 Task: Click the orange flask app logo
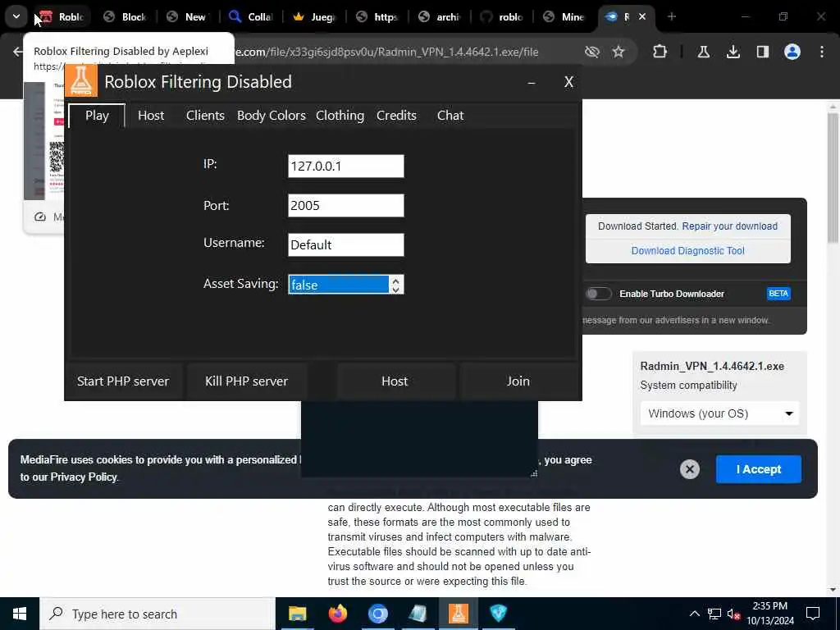coord(81,81)
